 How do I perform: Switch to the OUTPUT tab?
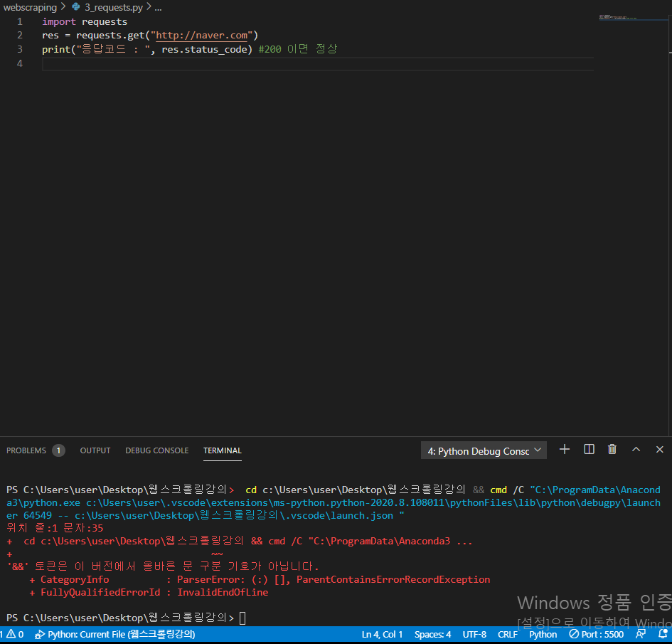tap(95, 450)
